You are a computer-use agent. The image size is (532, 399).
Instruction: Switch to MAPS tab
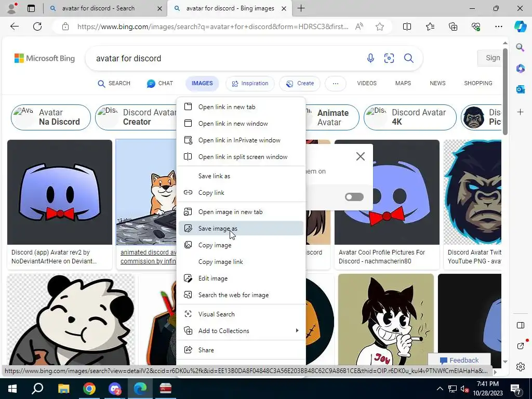point(403,84)
